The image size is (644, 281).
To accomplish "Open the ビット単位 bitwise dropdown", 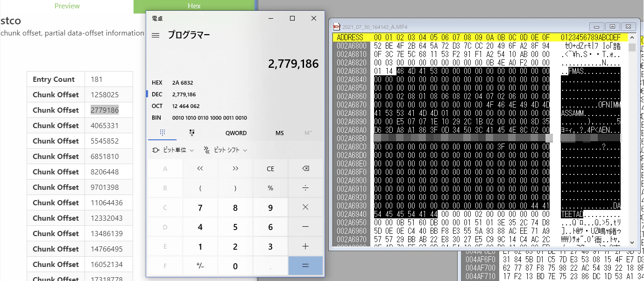I will (x=173, y=150).
